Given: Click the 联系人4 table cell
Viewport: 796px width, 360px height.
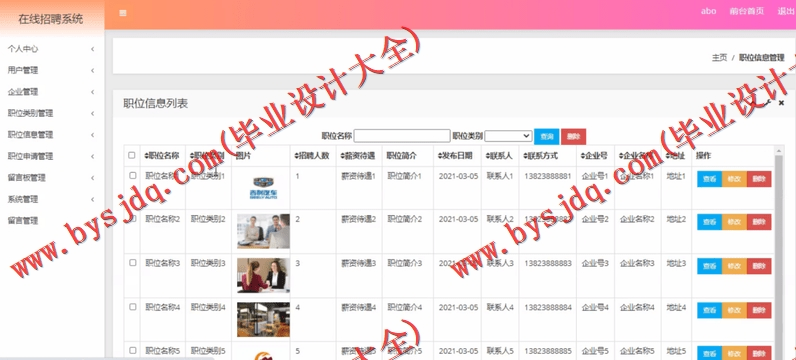Looking at the screenshot, I should pyautogui.click(x=500, y=307).
